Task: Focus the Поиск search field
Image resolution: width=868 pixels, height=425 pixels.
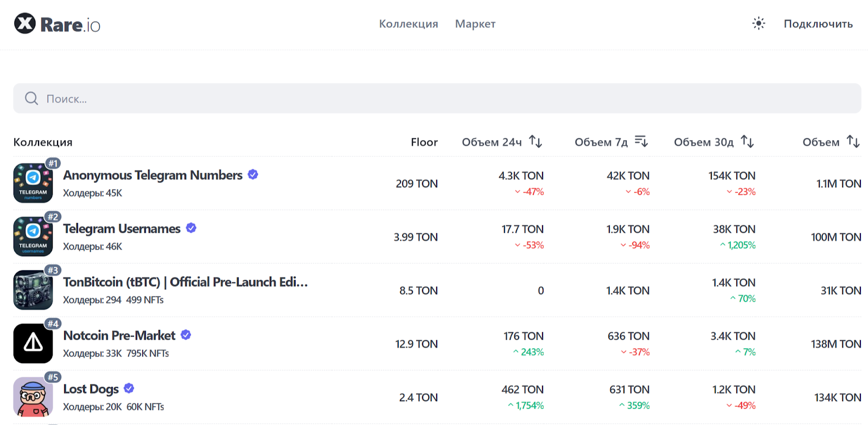Action: click(437, 98)
